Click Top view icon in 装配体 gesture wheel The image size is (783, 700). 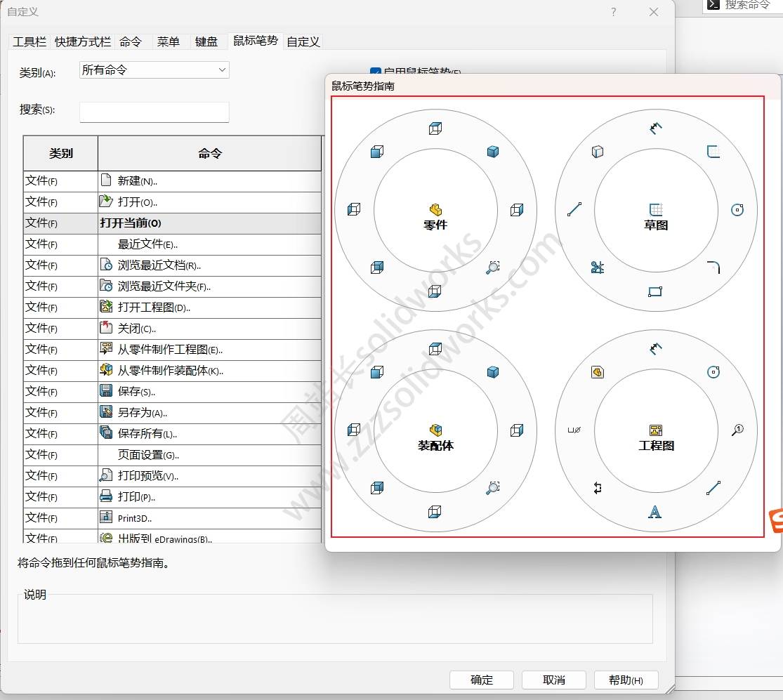(435, 348)
